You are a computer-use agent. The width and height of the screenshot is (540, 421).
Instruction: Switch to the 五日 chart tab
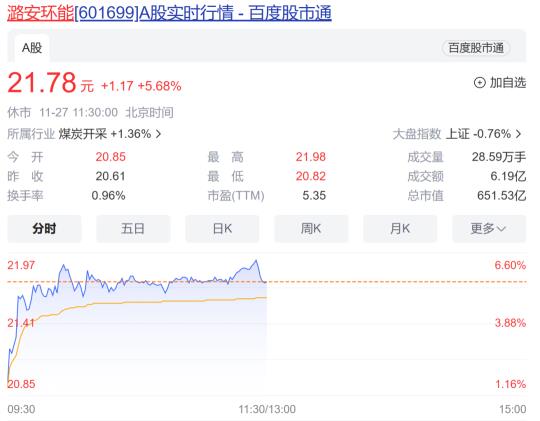click(133, 228)
